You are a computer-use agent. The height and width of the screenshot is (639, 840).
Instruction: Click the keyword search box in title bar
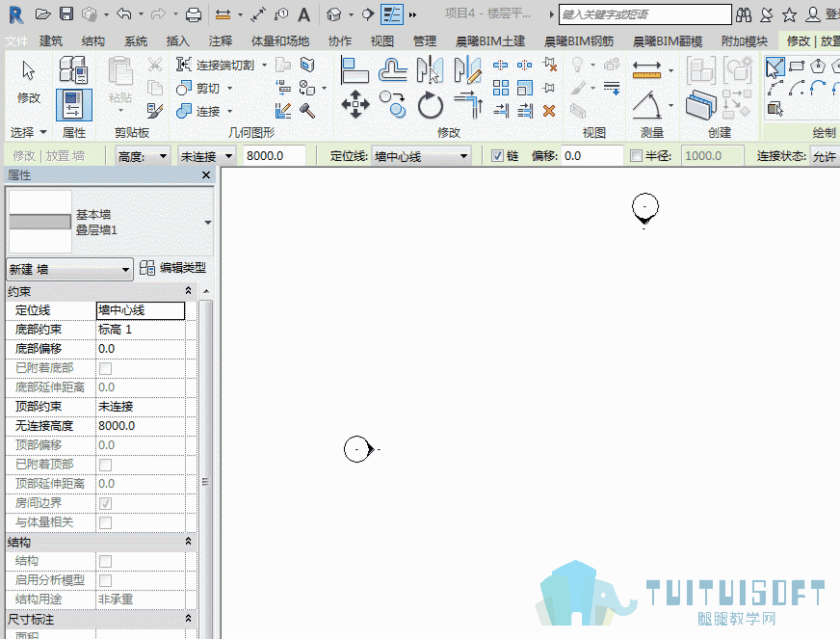644,14
